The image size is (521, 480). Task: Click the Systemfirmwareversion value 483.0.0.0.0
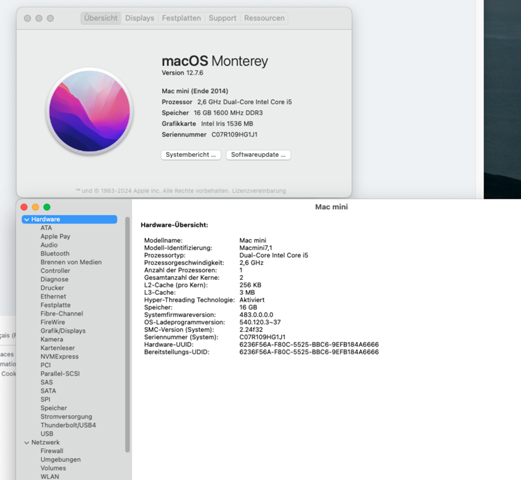point(256,315)
